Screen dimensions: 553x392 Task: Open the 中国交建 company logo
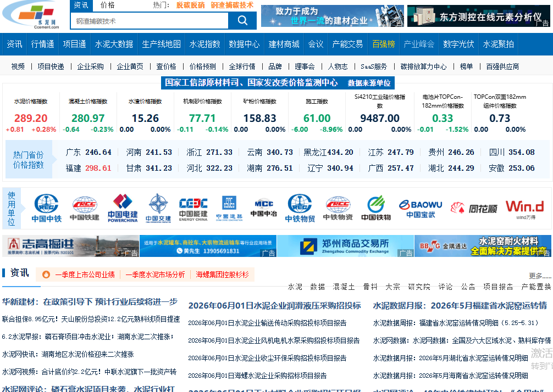[158, 208]
